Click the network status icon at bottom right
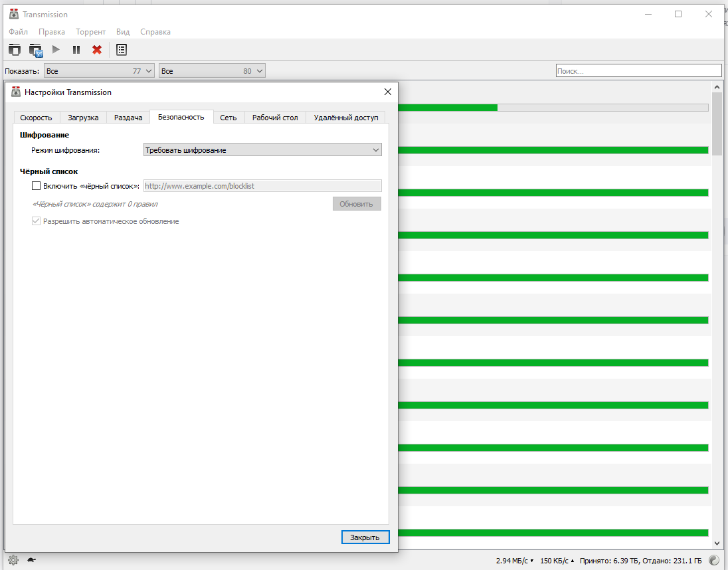Image resolution: width=728 pixels, height=570 pixels. pyautogui.click(x=713, y=560)
